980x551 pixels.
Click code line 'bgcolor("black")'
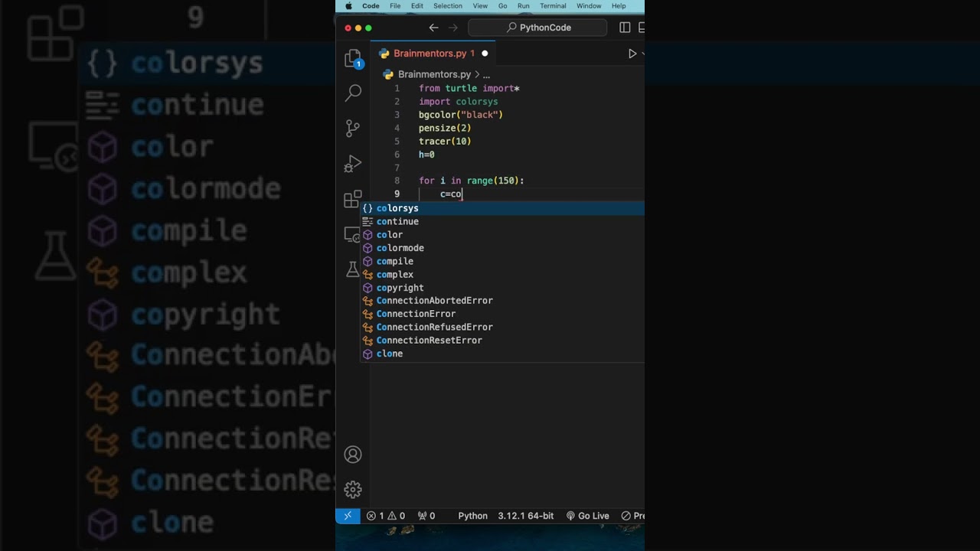pos(461,115)
